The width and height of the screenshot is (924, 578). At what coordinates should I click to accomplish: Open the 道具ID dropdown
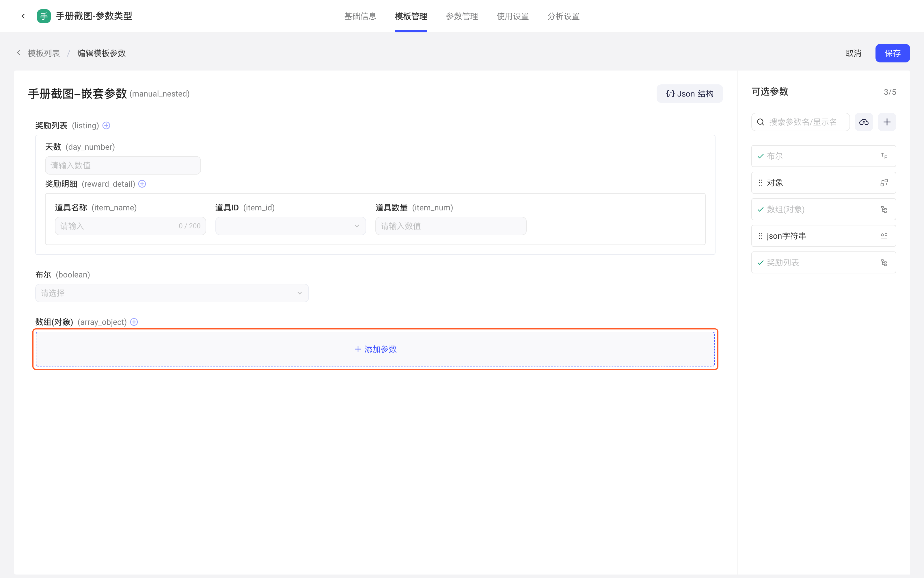pos(290,226)
